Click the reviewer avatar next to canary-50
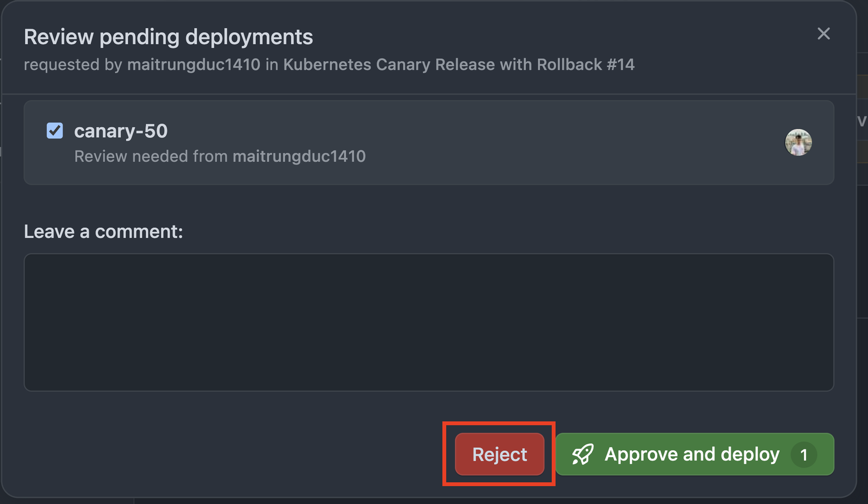This screenshot has width=868, height=504. pos(798,142)
